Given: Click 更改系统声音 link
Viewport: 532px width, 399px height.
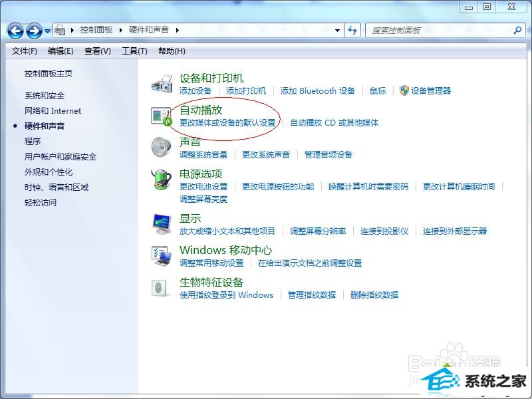Looking at the screenshot, I should pos(266,155).
